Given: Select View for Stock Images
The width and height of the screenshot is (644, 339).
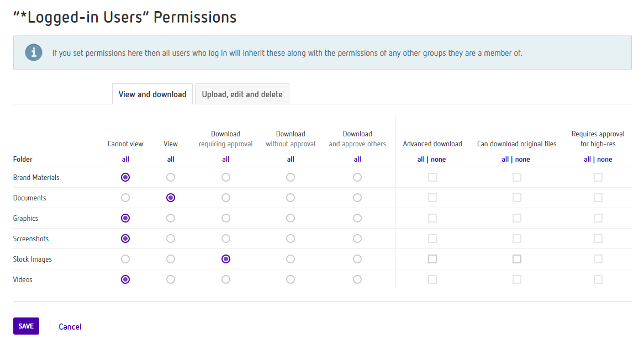Looking at the screenshot, I should (x=171, y=259).
